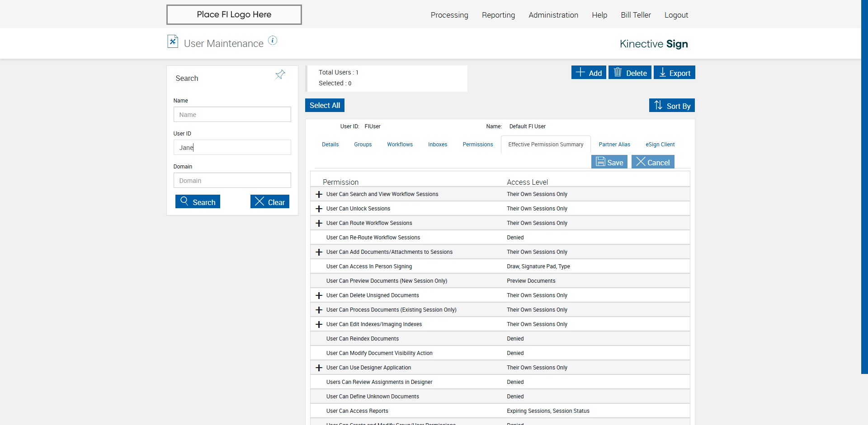868x425 pixels.
Task: Select 'User Can Define Unknown Documents' text
Action: click(x=373, y=397)
